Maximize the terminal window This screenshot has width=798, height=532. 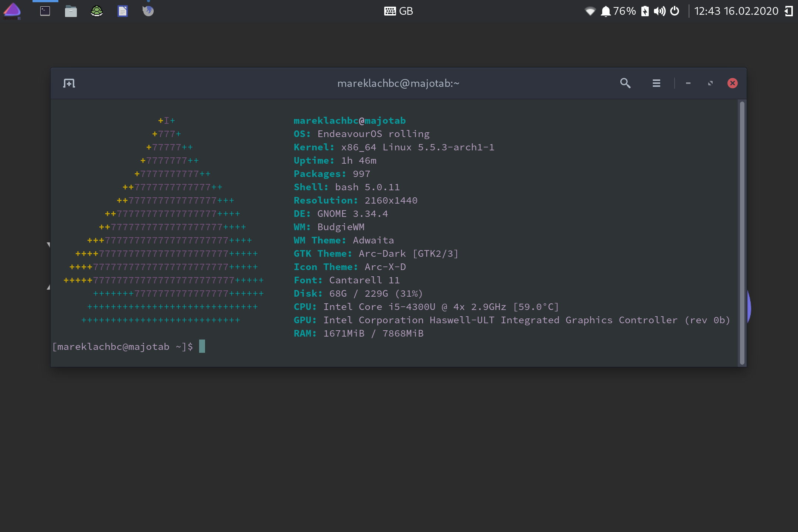pos(710,83)
